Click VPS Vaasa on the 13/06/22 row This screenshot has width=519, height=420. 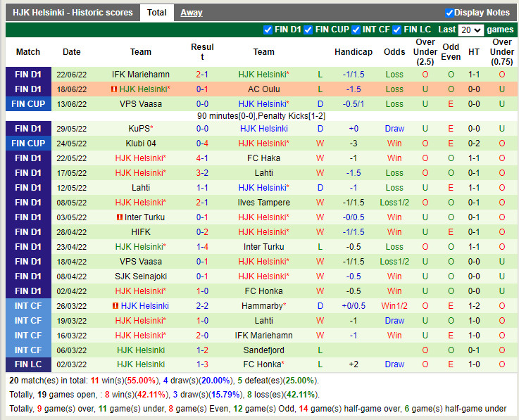pos(141,104)
